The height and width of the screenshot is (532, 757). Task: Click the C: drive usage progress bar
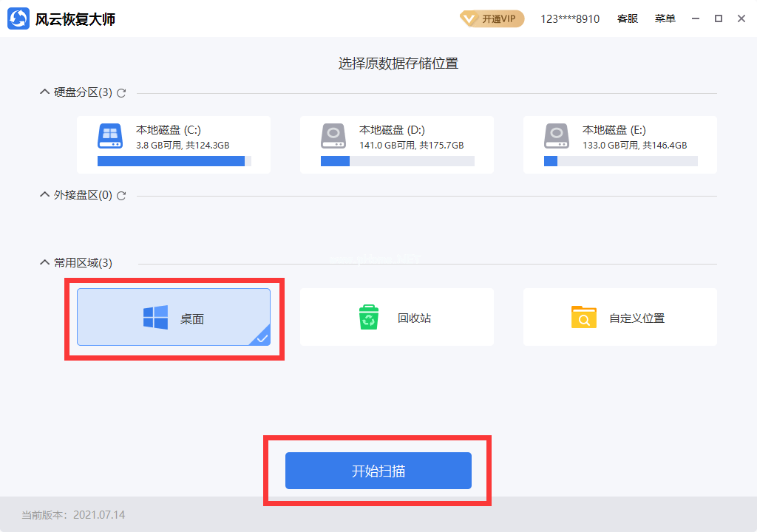click(175, 160)
